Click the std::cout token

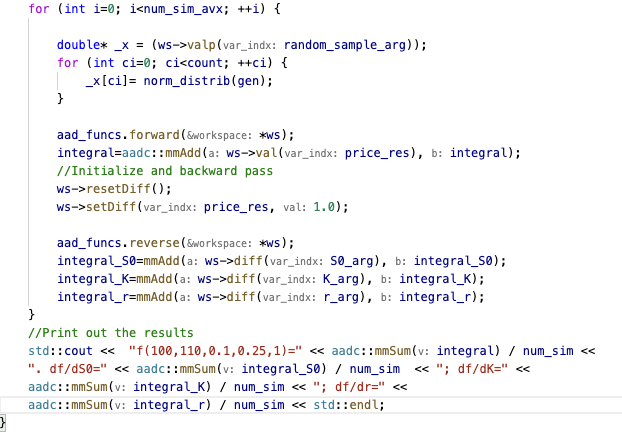pos(60,351)
